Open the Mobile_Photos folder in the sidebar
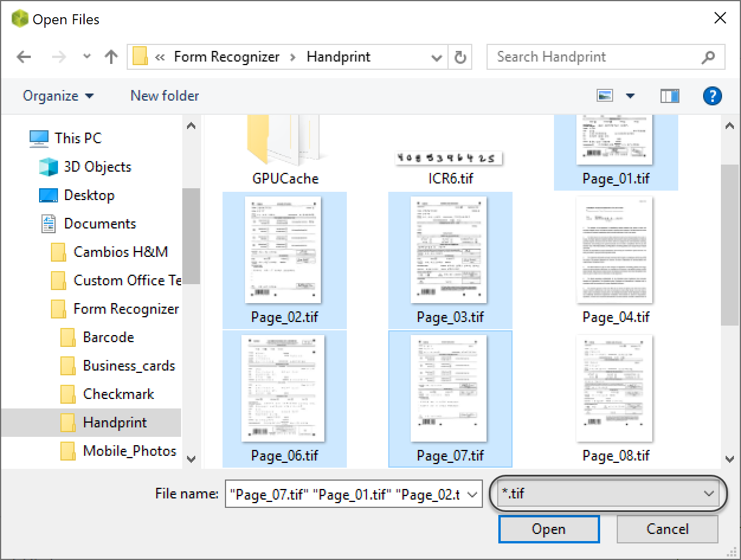 [130, 451]
